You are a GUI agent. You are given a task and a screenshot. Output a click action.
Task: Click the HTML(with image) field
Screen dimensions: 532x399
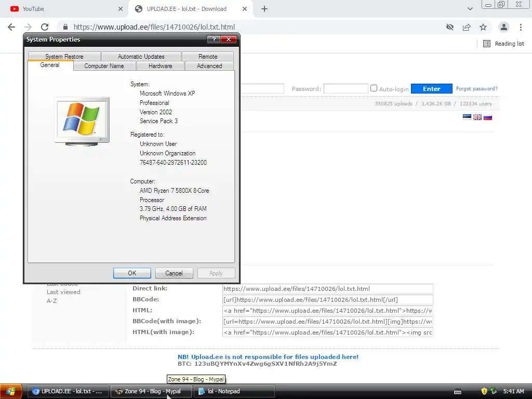tap(327, 332)
